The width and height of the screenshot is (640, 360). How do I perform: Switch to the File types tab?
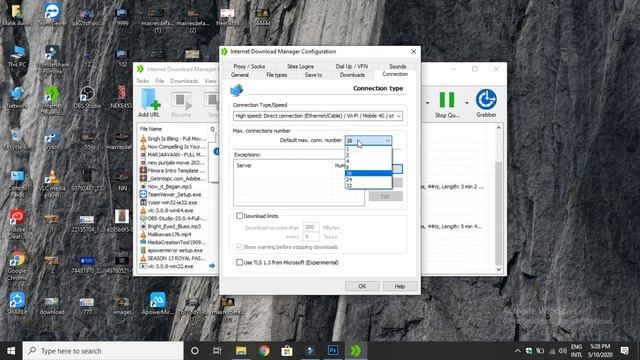[276, 75]
